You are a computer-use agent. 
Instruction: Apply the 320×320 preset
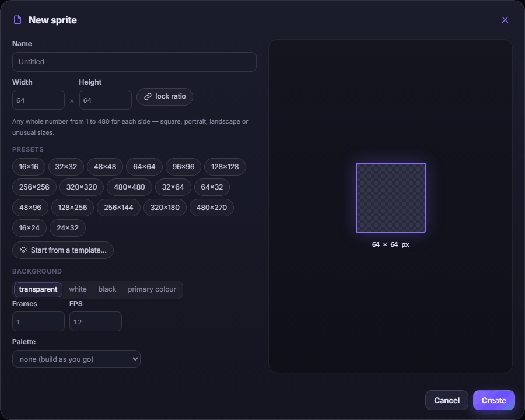click(82, 187)
